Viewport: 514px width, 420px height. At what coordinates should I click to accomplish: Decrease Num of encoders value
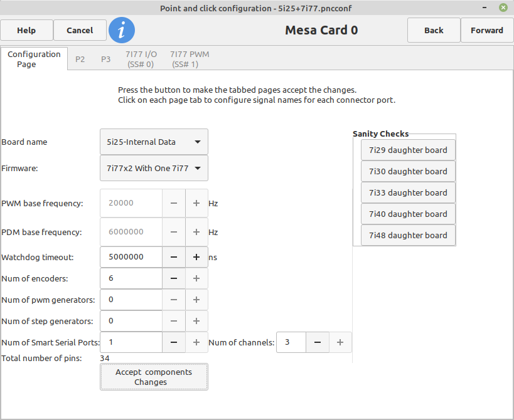click(174, 278)
